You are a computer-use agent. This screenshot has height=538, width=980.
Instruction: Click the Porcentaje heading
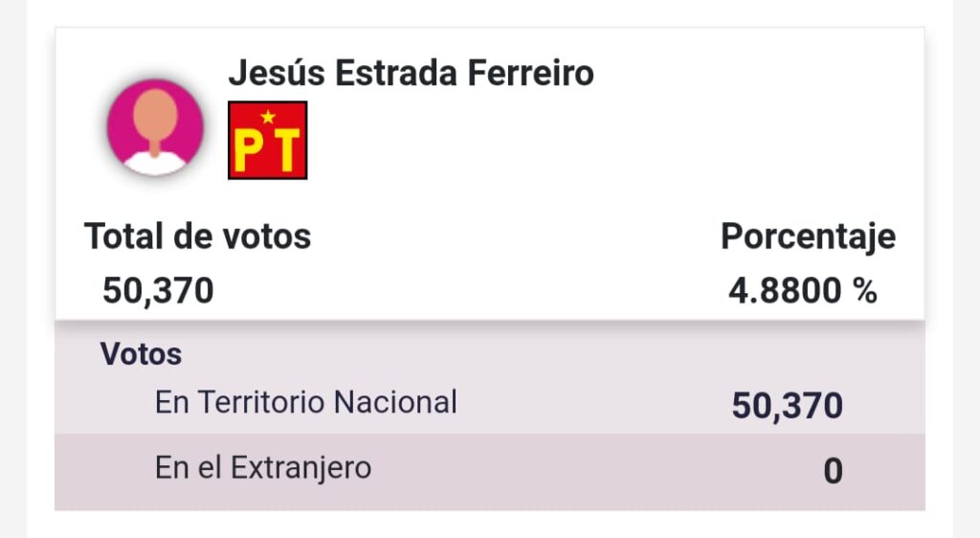click(x=808, y=236)
